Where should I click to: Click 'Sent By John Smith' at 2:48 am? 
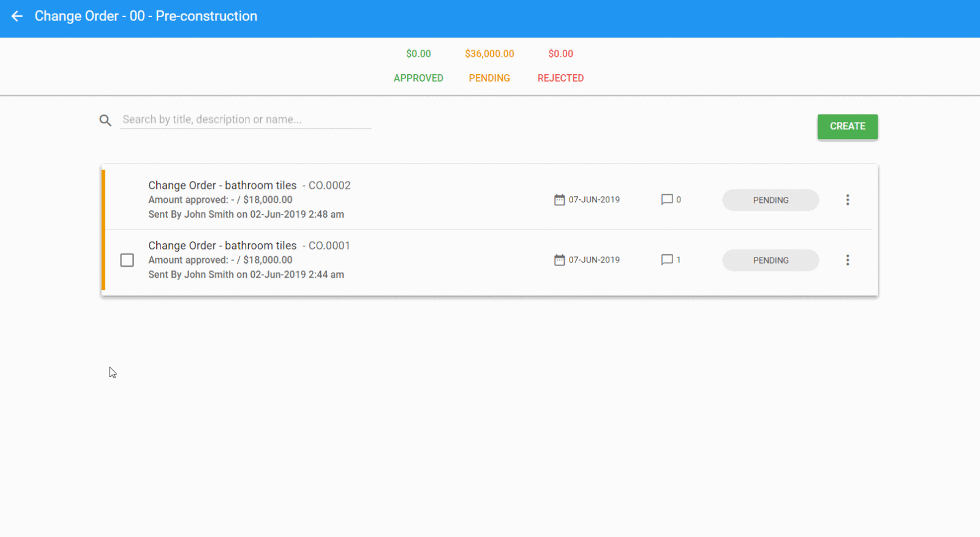pos(246,215)
